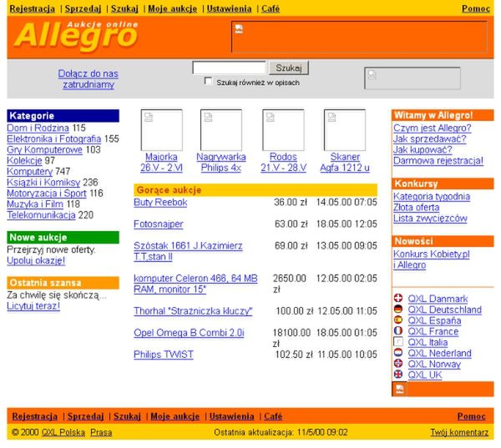Viewport: 501px width, 448px height.
Task: Click 'Czym jest Allegro?' link
Action: (x=433, y=128)
